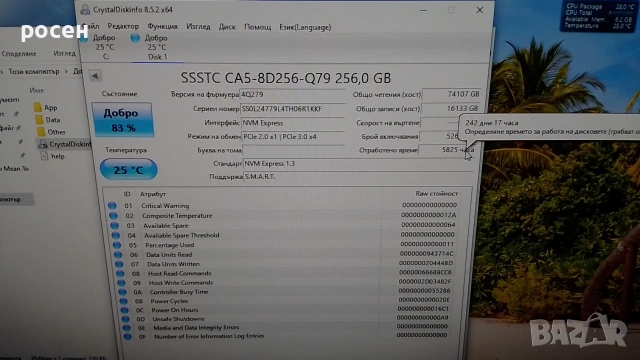Click the Атрибут column header

click(x=153, y=194)
